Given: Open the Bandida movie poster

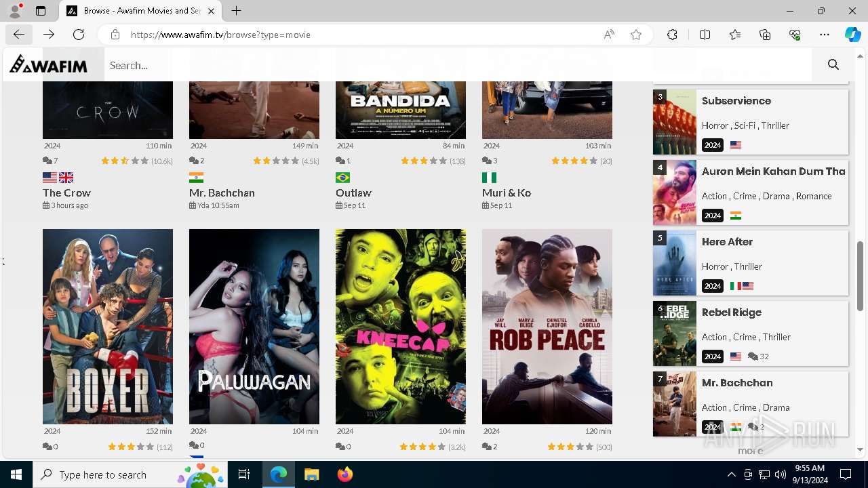Looking at the screenshot, I should coord(401,110).
